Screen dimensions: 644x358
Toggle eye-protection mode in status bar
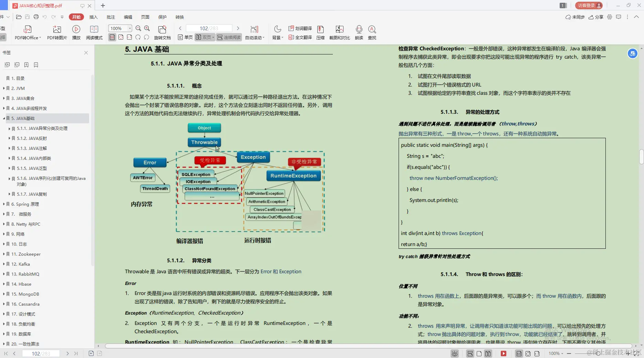point(454,353)
